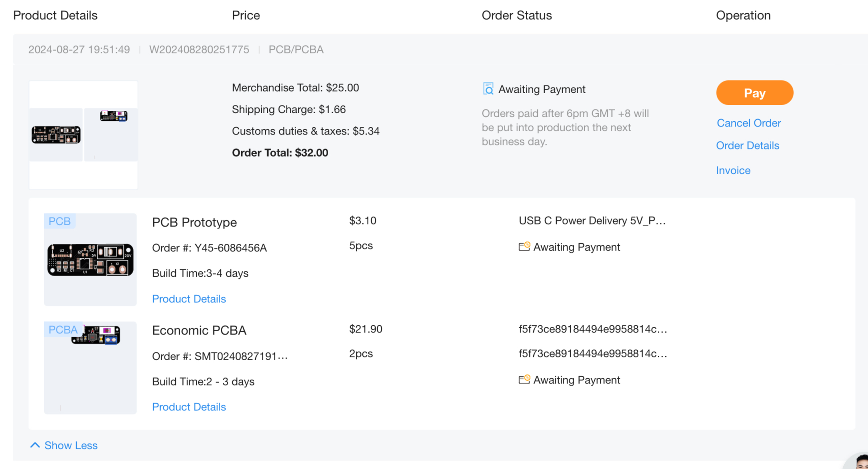868x469 pixels.
Task: Click the support agent avatar icon
Action: point(860,462)
